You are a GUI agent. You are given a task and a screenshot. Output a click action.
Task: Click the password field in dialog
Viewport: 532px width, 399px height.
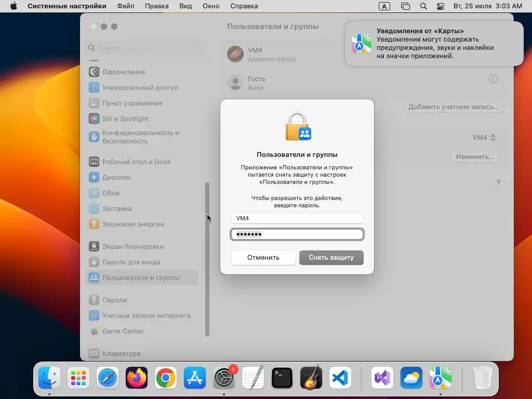pyautogui.click(x=297, y=234)
